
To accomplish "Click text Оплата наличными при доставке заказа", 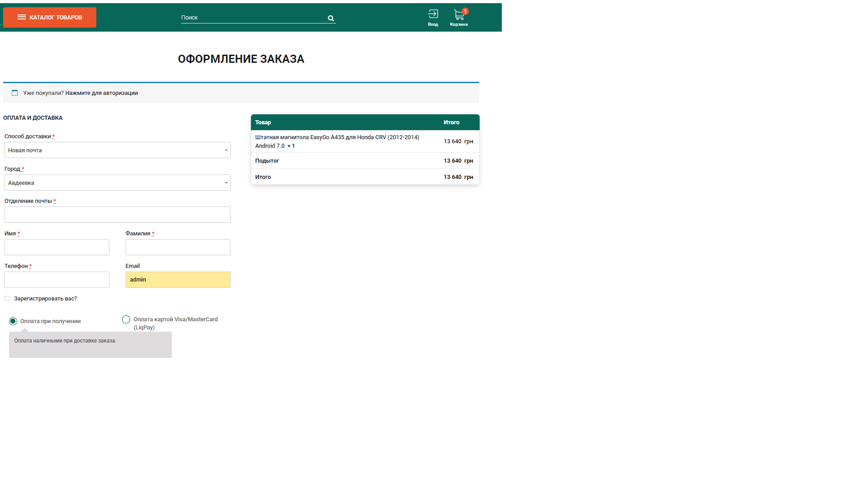I will coord(65,341).
